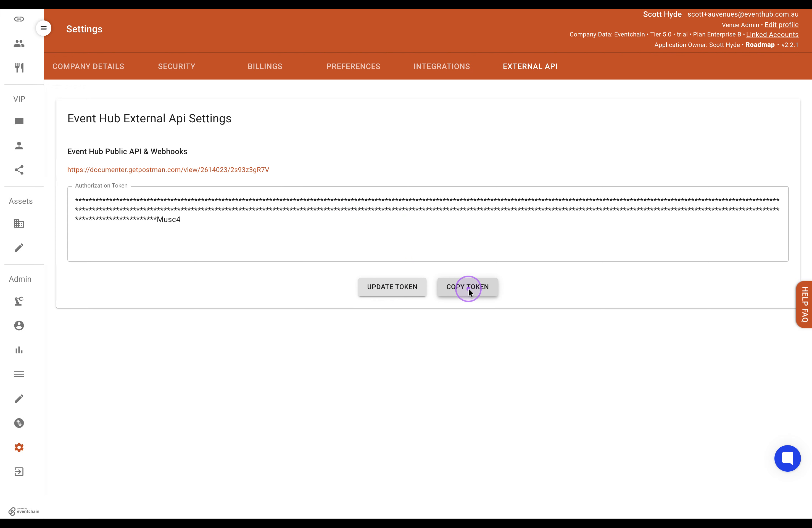812x528 pixels.
Task: Click the three-lines list icon under Admin
Action: pyautogui.click(x=19, y=374)
